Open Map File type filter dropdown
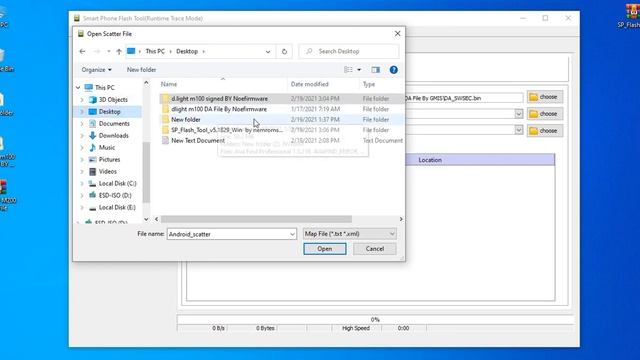 click(349, 234)
